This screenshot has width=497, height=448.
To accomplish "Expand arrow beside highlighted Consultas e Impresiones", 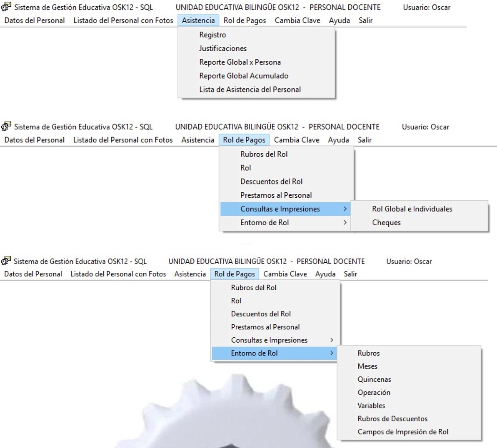I will tap(345, 209).
